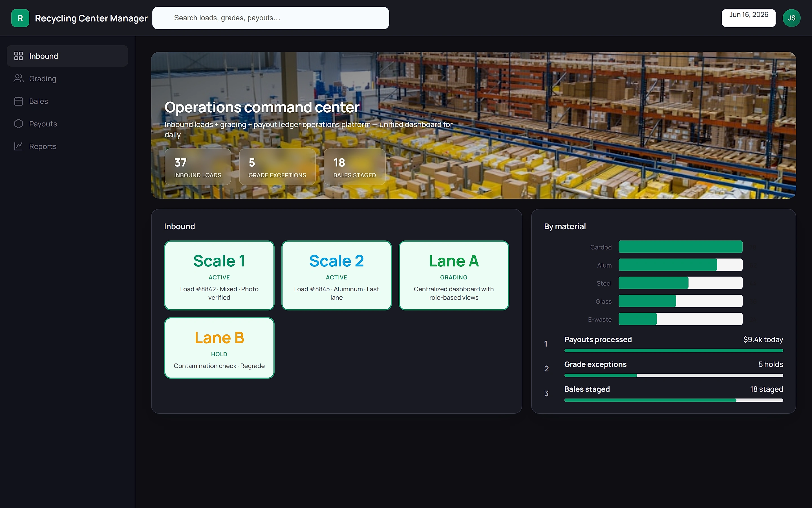This screenshot has width=812, height=508.
Task: Click the Load #8842 Mixed description
Action: click(x=219, y=293)
